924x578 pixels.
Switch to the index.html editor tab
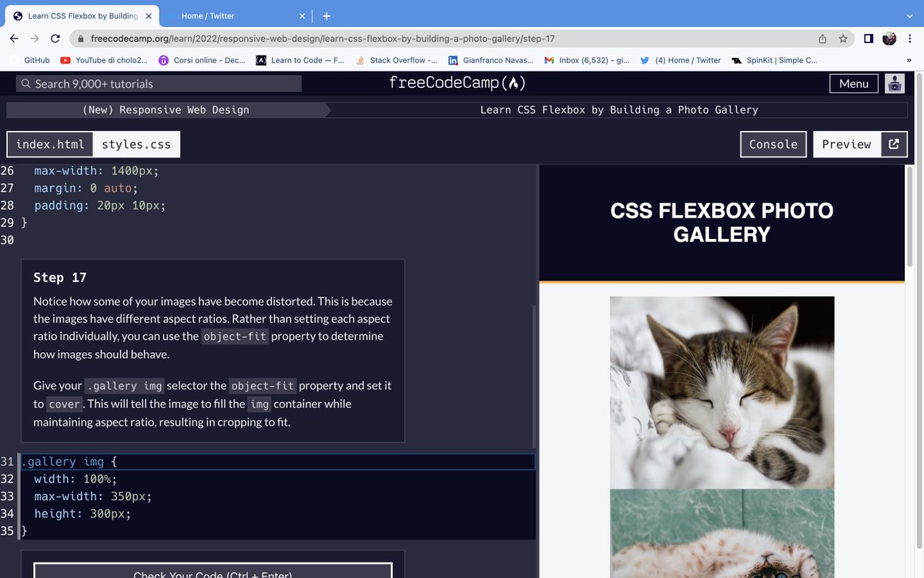50,144
